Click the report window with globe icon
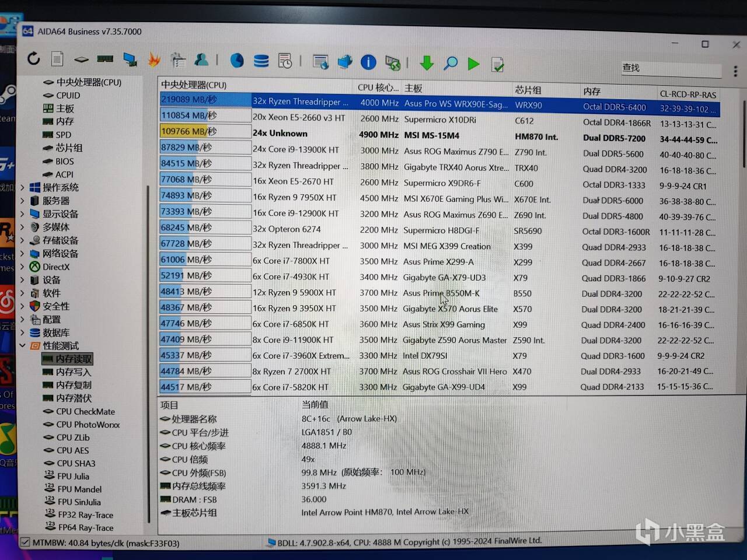The height and width of the screenshot is (560, 747). tap(320, 61)
